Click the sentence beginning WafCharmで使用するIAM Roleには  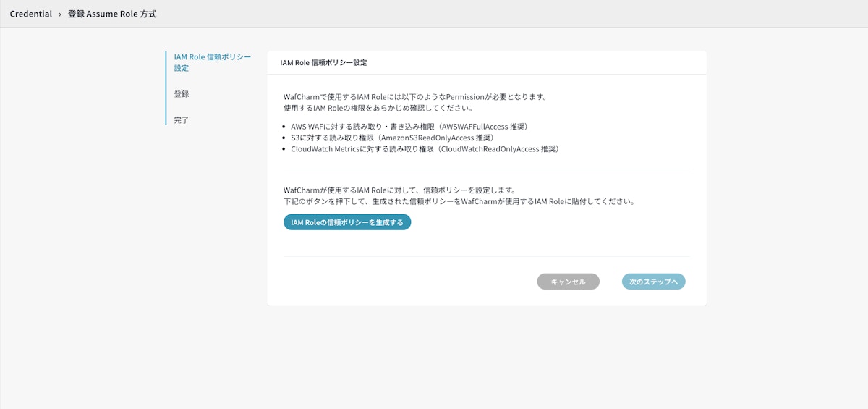point(415,96)
